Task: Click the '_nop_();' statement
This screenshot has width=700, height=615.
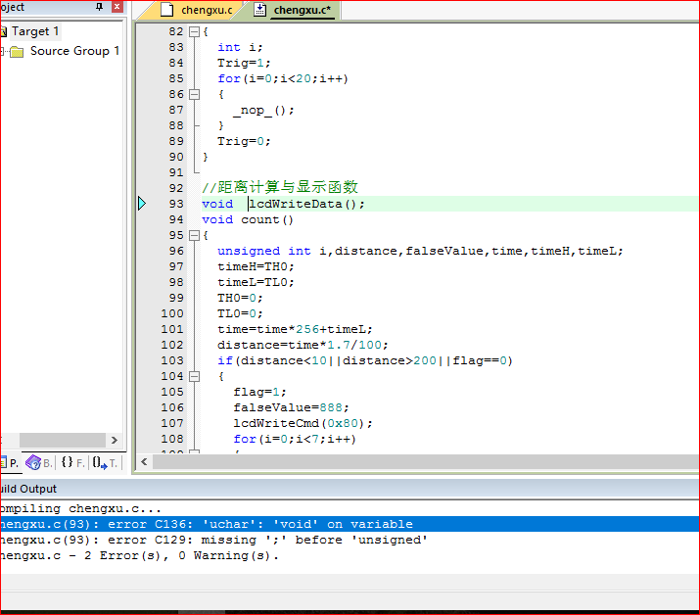Action: click(263, 110)
